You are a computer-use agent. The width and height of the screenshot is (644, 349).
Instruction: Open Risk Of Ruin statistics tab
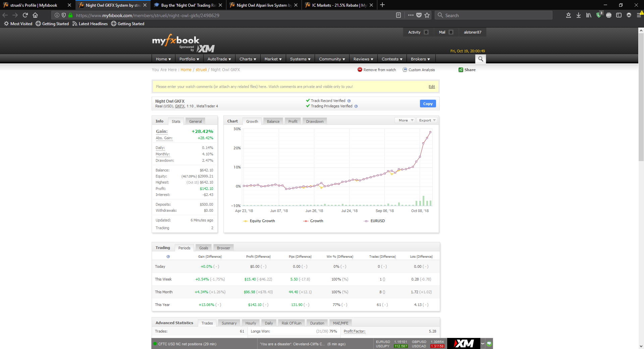pos(291,323)
